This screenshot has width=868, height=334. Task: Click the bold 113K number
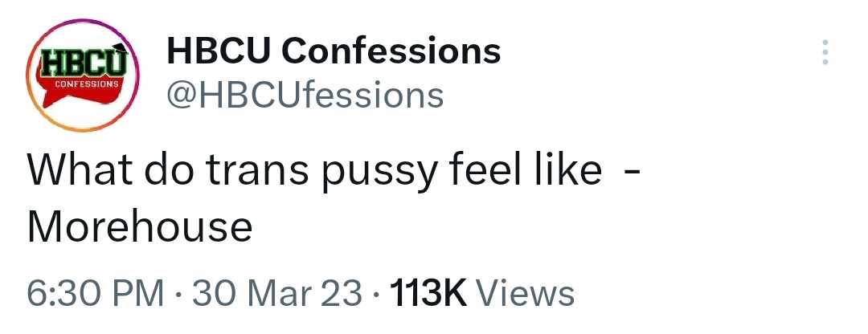[428, 293]
